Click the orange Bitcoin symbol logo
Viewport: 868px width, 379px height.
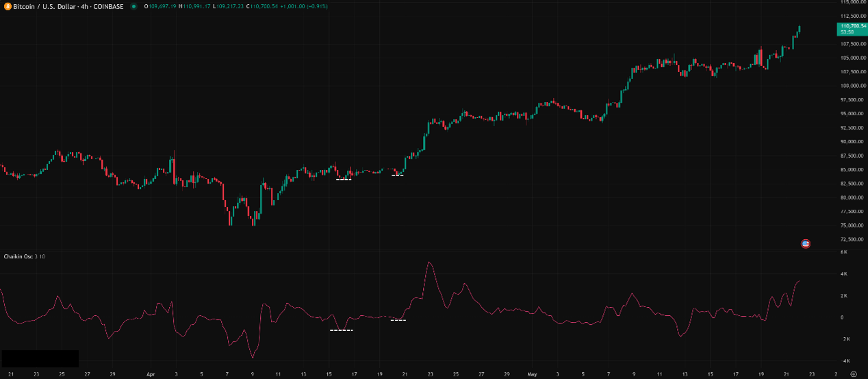click(x=7, y=6)
